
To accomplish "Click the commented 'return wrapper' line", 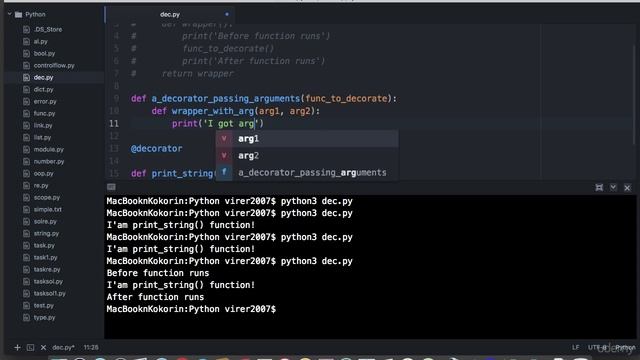I will [198, 74].
